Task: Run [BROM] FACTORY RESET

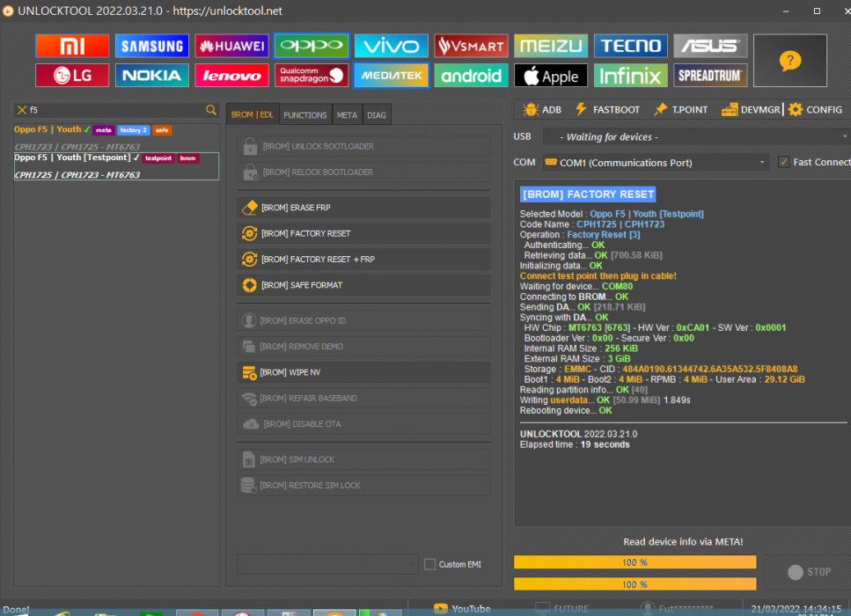Action: coord(363,233)
